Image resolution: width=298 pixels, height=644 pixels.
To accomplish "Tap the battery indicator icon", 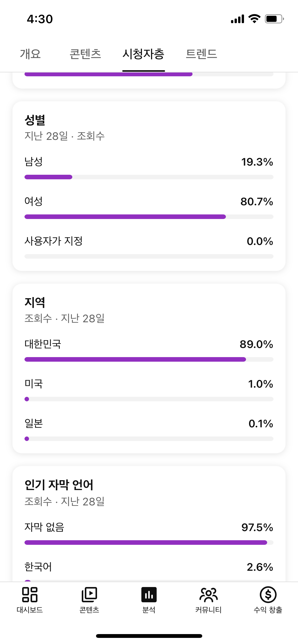I will tap(274, 19).
